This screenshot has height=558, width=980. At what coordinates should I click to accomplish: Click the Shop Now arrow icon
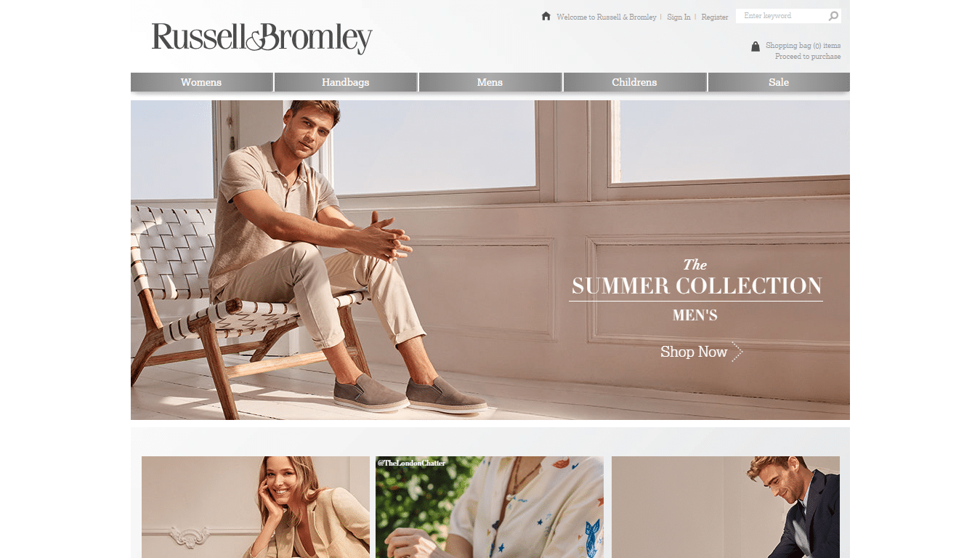pyautogui.click(x=737, y=352)
